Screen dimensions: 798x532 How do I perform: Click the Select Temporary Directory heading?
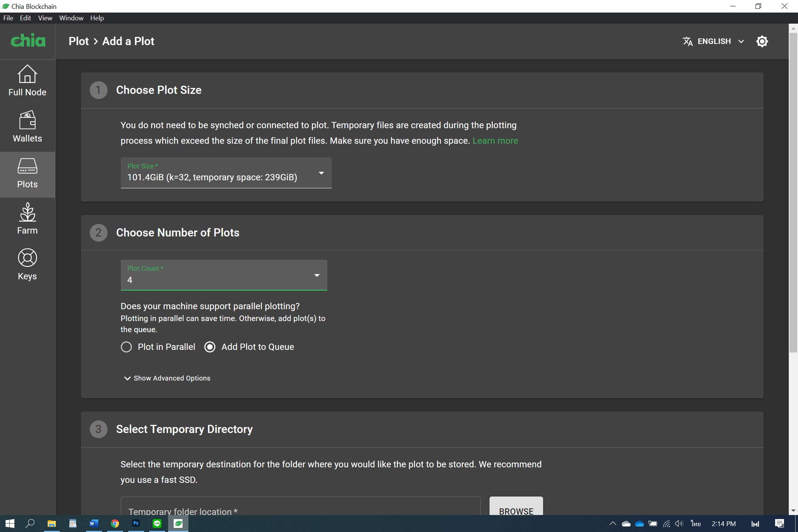pos(184,429)
